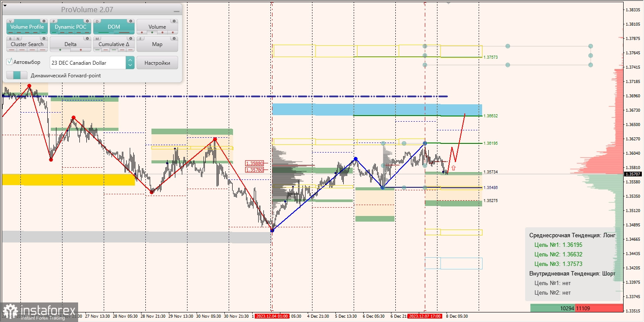Click the Внутридневная Тенденция: Шорт line
The width and height of the screenshot is (644, 322).
coord(572,274)
